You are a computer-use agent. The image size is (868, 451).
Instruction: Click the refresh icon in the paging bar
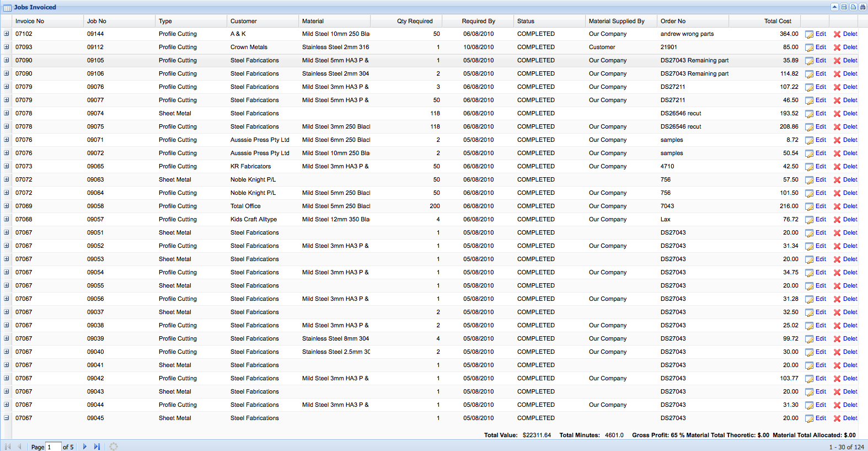(x=114, y=447)
